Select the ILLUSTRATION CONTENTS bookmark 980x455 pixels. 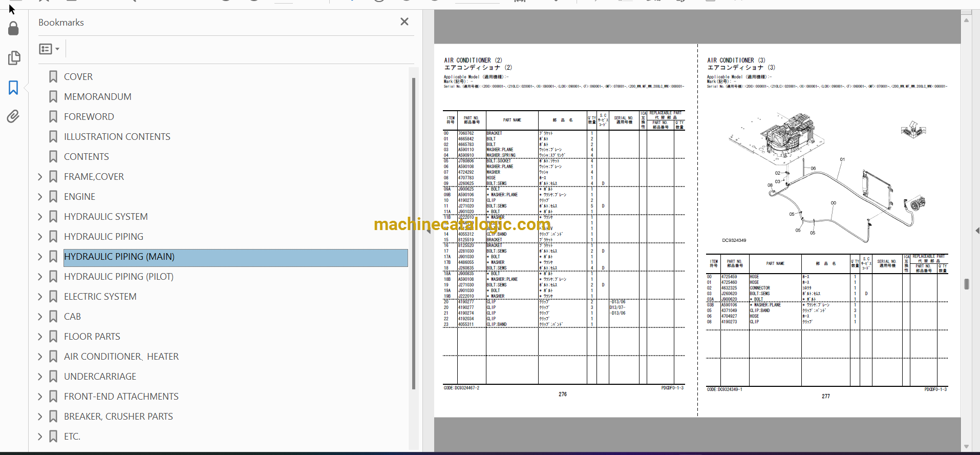(117, 137)
